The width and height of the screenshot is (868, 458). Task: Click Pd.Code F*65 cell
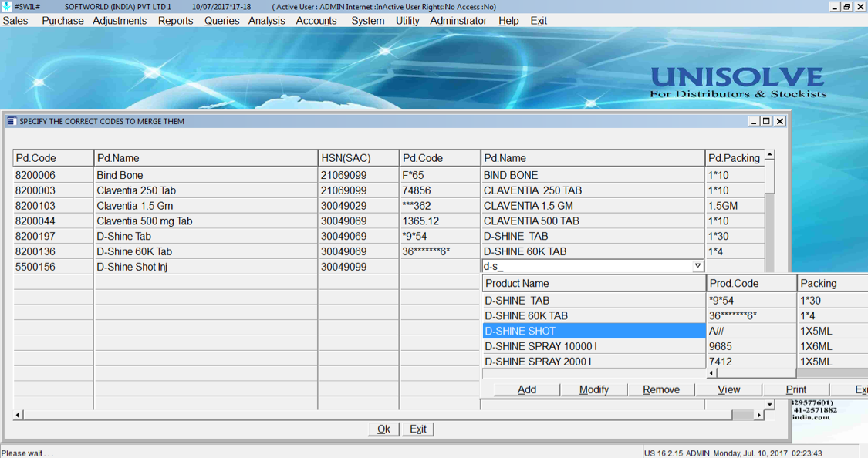click(x=440, y=175)
